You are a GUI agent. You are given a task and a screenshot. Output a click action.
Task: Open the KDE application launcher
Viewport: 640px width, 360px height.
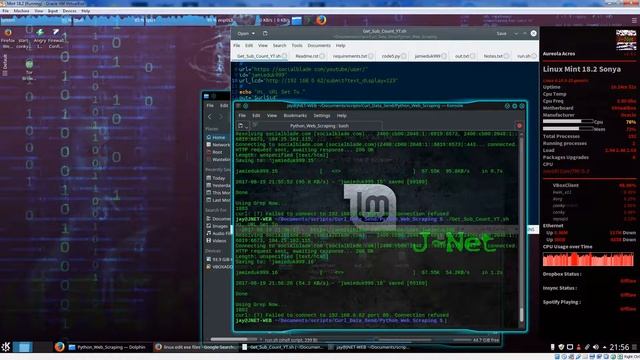[6, 347]
